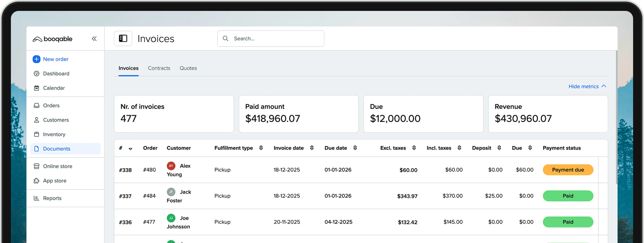Toggle sorting on the Invoice date column

(x=312, y=148)
